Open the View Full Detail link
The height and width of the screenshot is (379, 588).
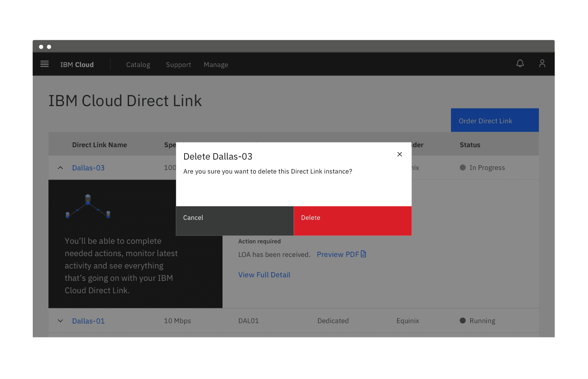[264, 274]
